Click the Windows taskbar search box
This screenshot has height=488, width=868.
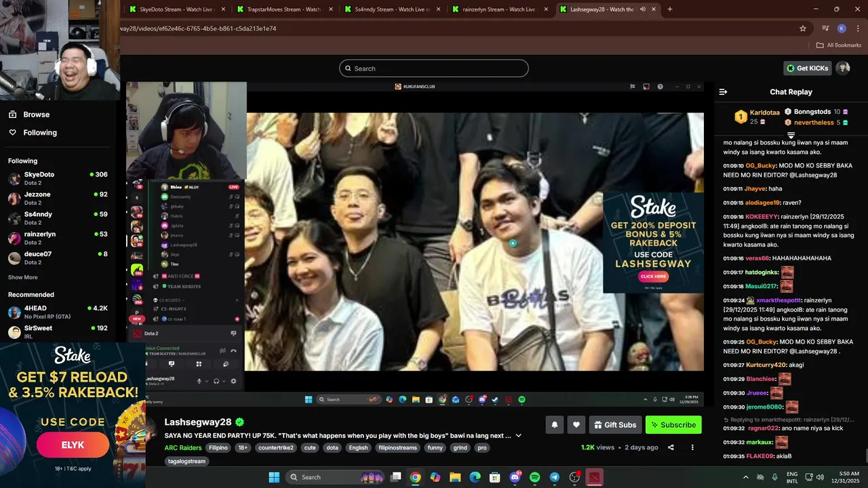coord(336,477)
